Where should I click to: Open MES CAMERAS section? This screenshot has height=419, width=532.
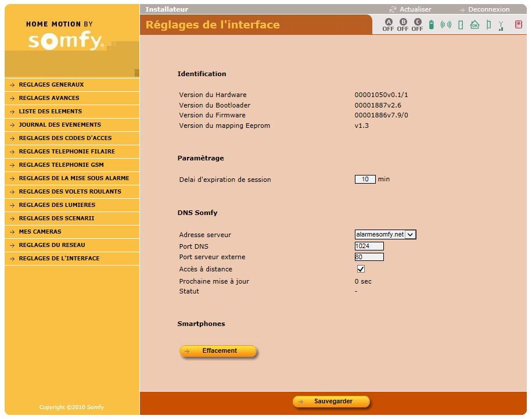point(40,232)
